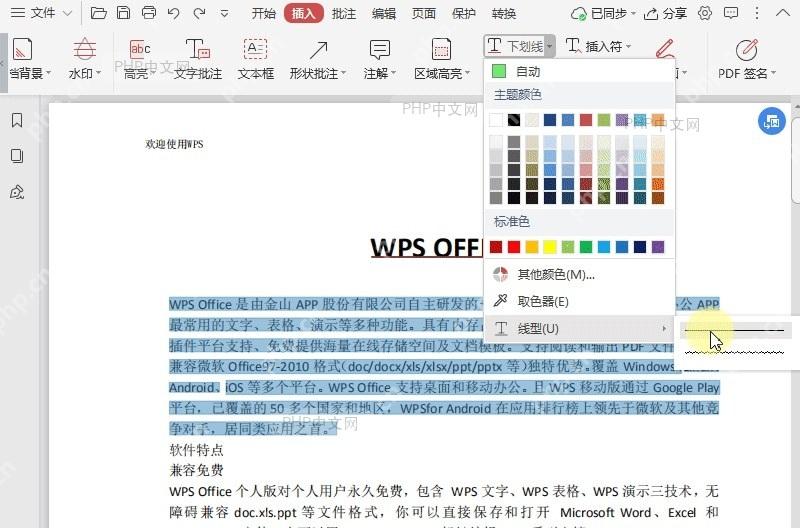
Task: Open 其他颜色(M)... more colors
Action: 580,275
